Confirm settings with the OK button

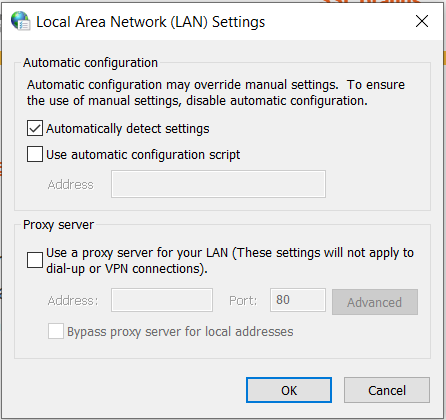coord(289,390)
